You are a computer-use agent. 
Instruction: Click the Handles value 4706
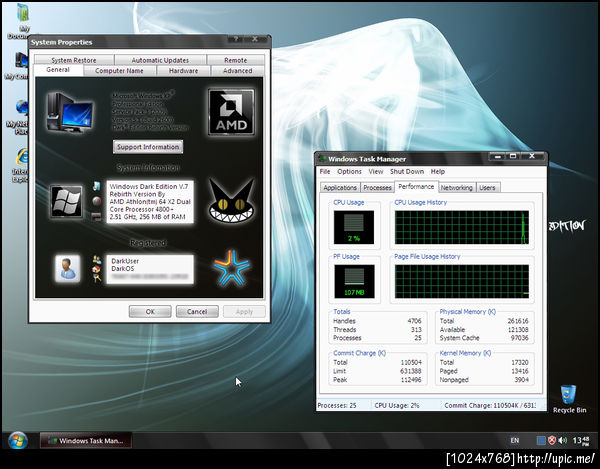[x=414, y=321]
